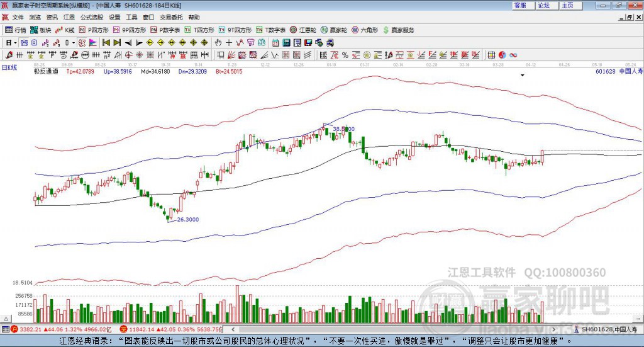Image resolution: width=644 pixels, height=347 pixels.
Task: Jump to first bar icon
Action: (x=106, y=43)
